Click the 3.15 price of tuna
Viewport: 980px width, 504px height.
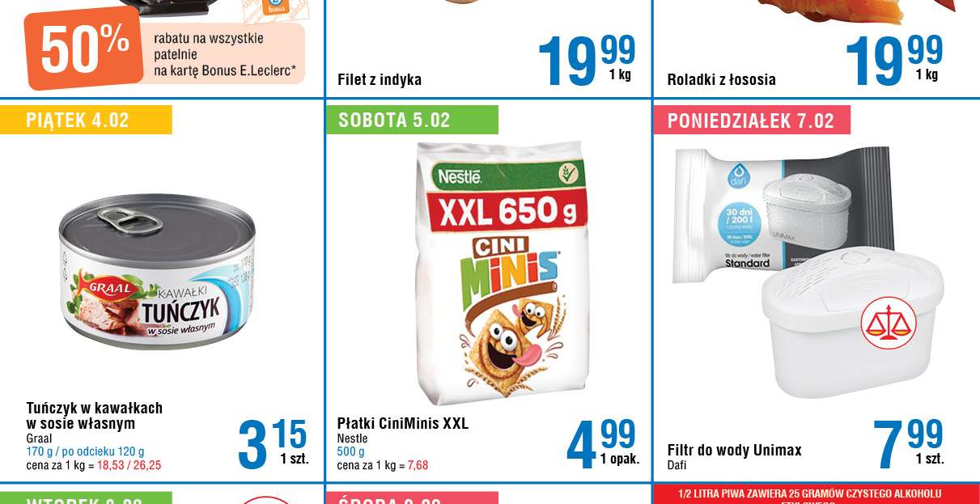click(273, 443)
